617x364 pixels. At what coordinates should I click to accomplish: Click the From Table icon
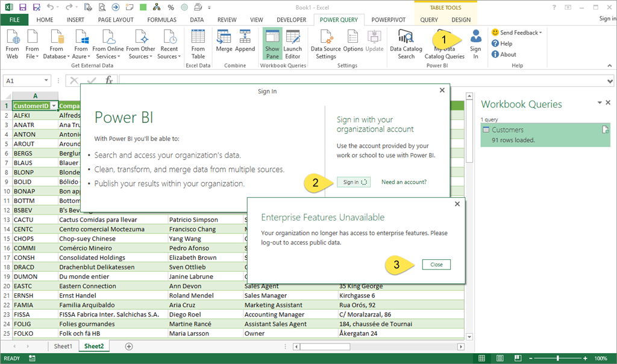(x=198, y=37)
